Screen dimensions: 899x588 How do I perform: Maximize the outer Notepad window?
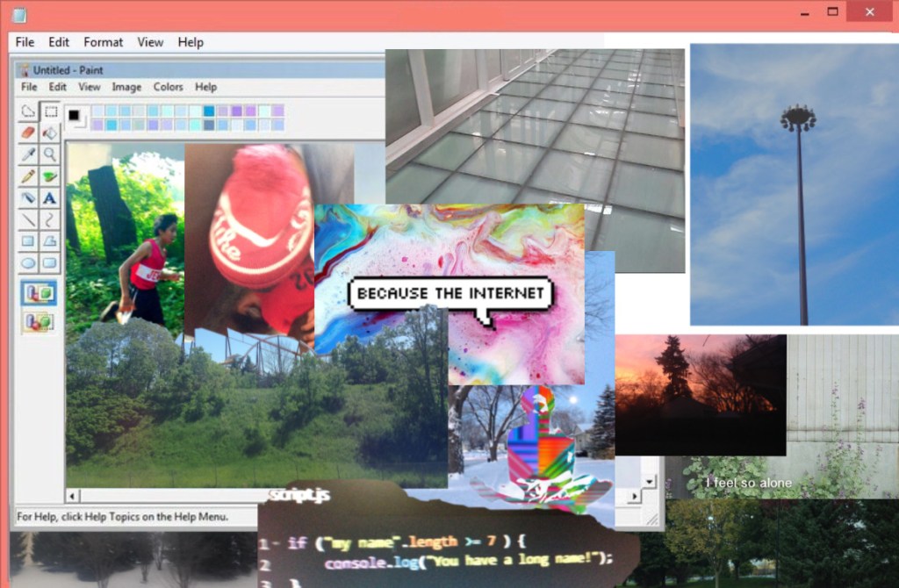[x=832, y=11]
